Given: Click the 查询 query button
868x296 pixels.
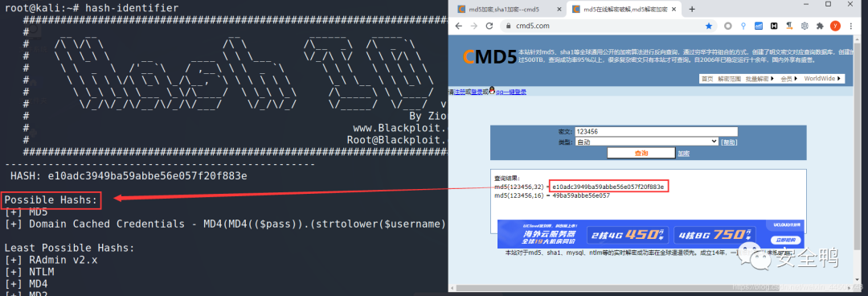Looking at the screenshot, I should [x=641, y=153].
